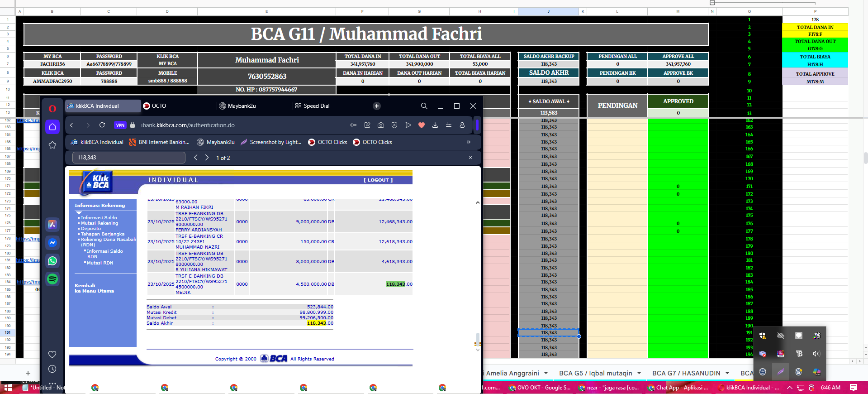This screenshot has height=394, width=868.
Task: Open BCA G5 / Iqbal mutaqin sheet tab
Action: pos(596,373)
